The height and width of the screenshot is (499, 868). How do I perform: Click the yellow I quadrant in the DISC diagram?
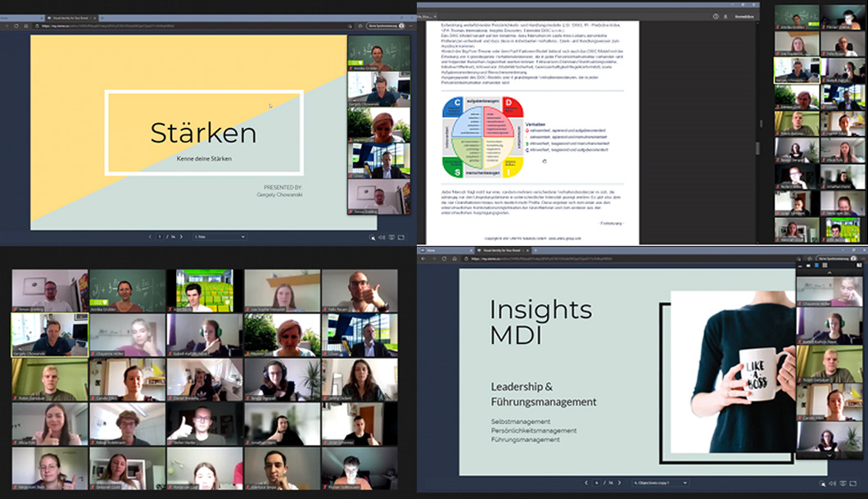click(512, 168)
